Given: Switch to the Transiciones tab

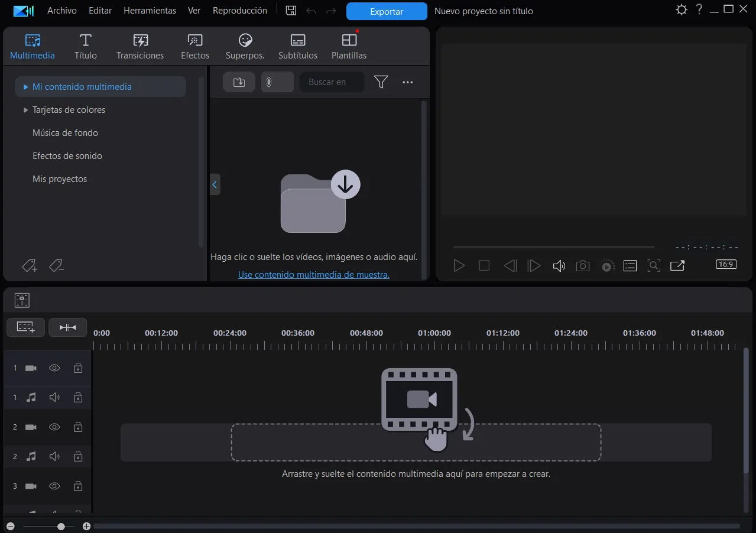Looking at the screenshot, I should (140, 47).
